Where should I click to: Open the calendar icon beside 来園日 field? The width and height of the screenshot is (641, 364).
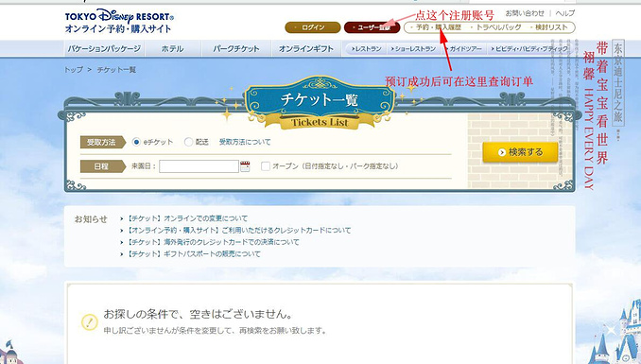coord(245,166)
